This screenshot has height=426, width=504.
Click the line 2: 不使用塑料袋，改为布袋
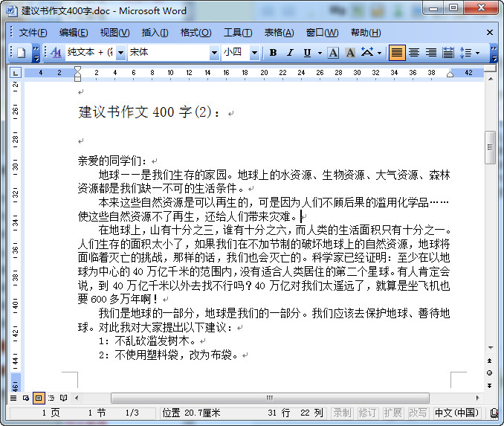pyautogui.click(x=168, y=355)
